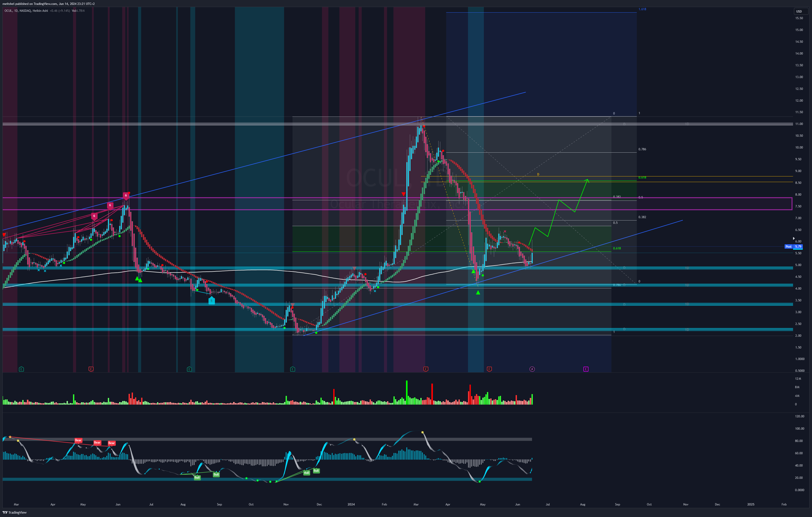
Task: Open the teal earnings icon near August 2023
Action: [189, 369]
